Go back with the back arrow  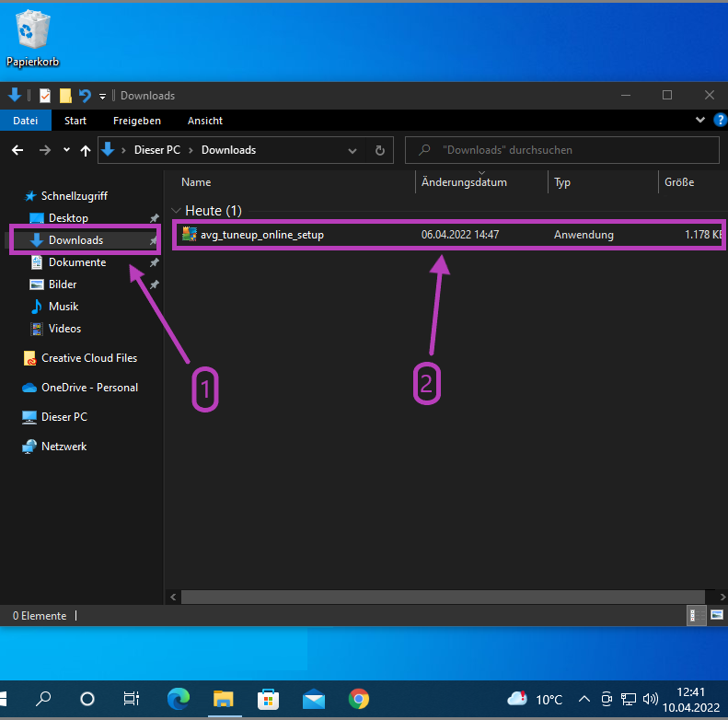[x=17, y=150]
